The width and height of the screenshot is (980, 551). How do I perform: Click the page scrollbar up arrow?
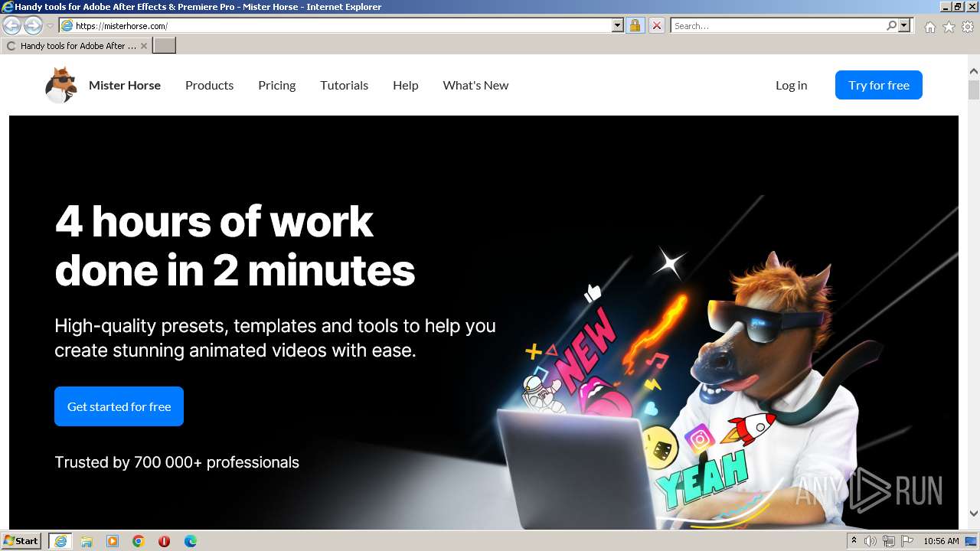pos(973,71)
